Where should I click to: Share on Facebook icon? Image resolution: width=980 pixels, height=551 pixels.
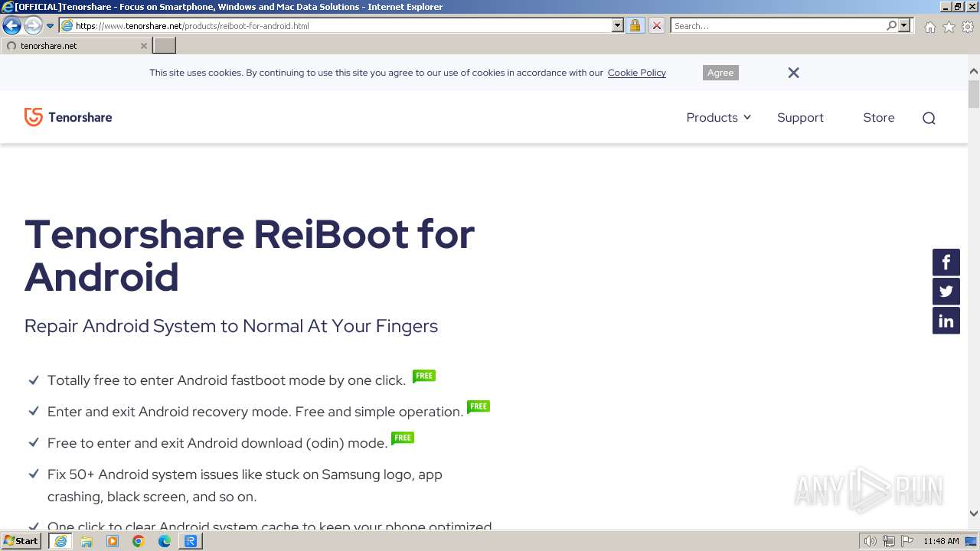(x=946, y=262)
